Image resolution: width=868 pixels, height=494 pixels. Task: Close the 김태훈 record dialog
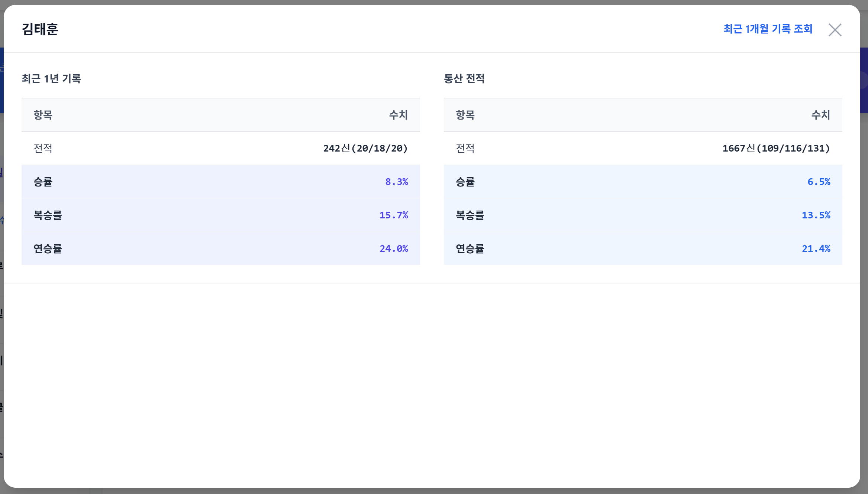click(x=835, y=30)
